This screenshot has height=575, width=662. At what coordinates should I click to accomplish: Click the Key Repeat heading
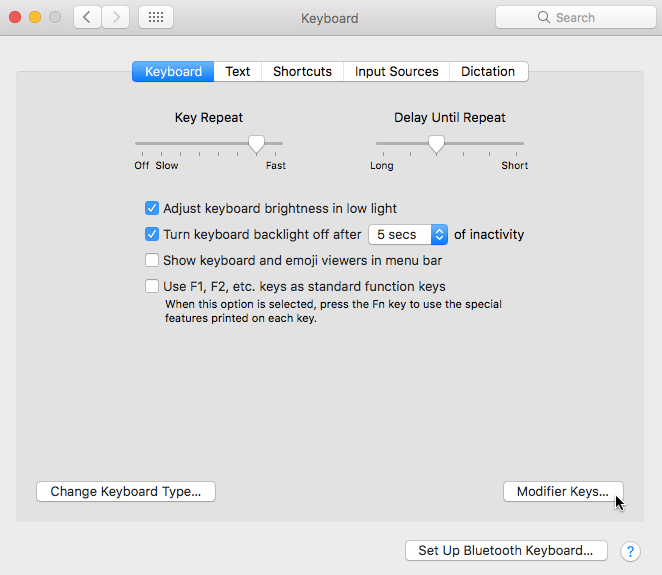click(209, 117)
